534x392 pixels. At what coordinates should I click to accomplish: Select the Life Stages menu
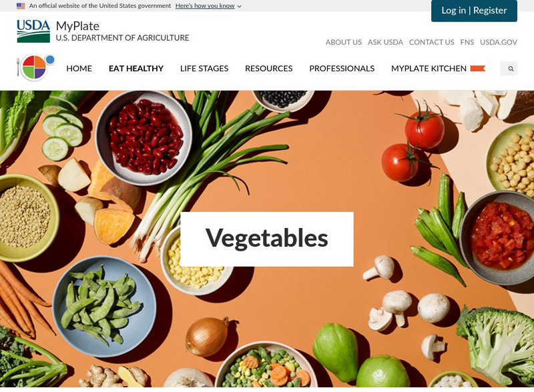point(204,69)
